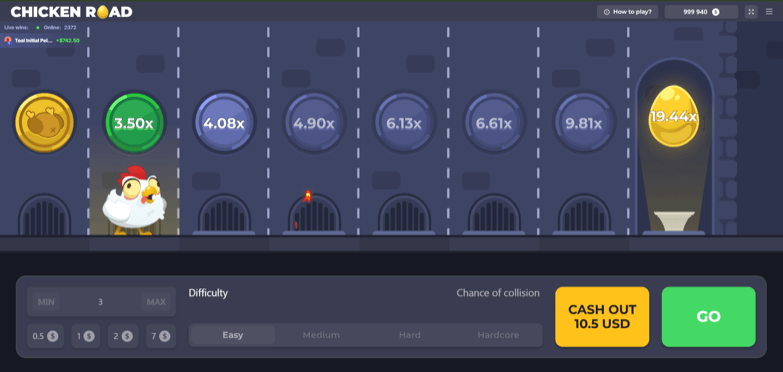783x372 pixels.
Task: Set bet to MAX
Action: pos(156,302)
